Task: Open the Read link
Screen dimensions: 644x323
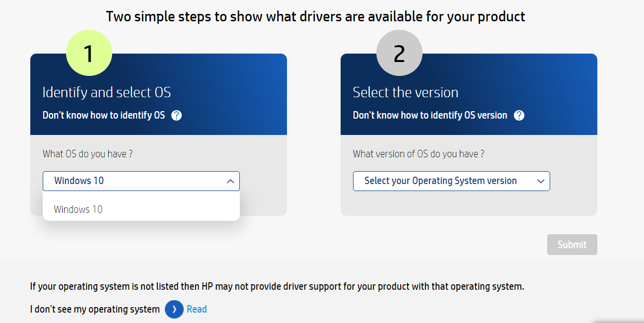Action: point(197,309)
